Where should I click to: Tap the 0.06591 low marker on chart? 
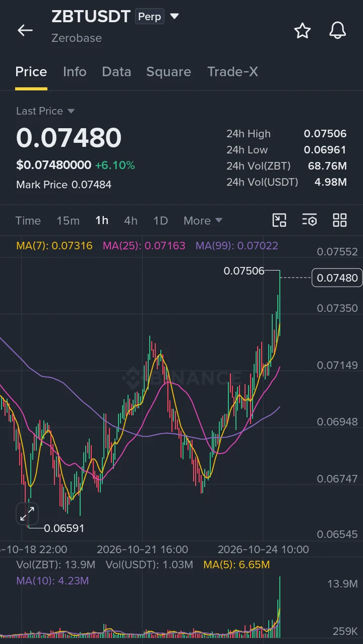64,528
